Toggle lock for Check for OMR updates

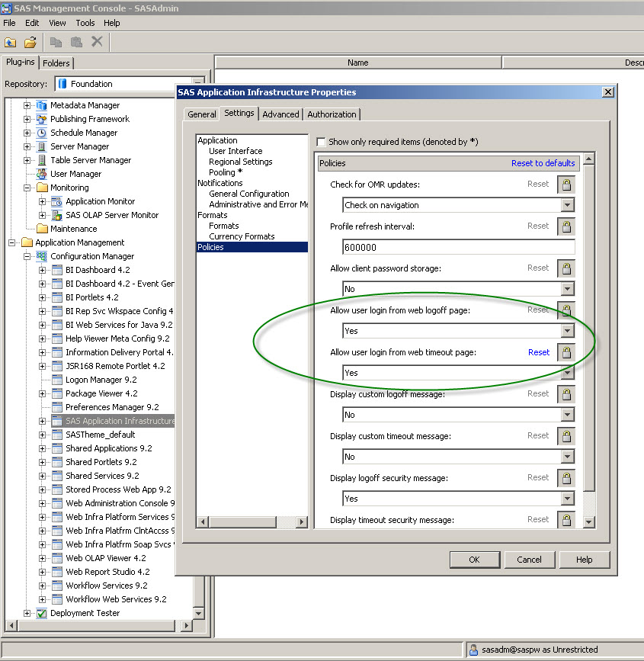tap(566, 185)
